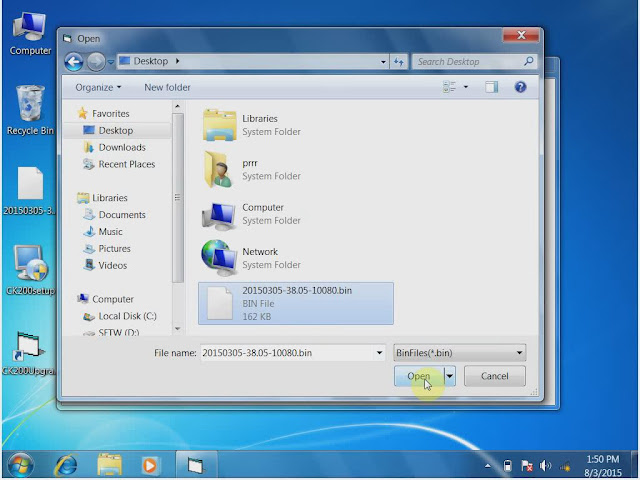Close the Open dialog
The height and width of the screenshot is (480, 640).
[x=521, y=35]
